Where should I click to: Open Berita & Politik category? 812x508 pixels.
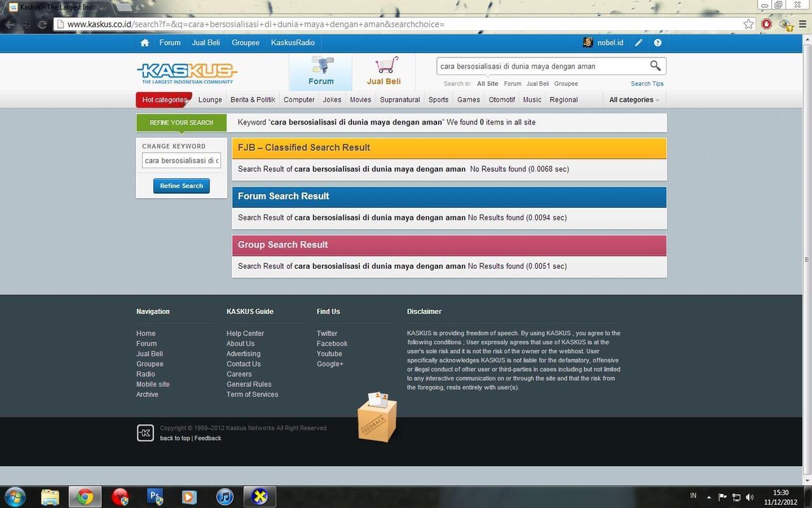(x=252, y=100)
